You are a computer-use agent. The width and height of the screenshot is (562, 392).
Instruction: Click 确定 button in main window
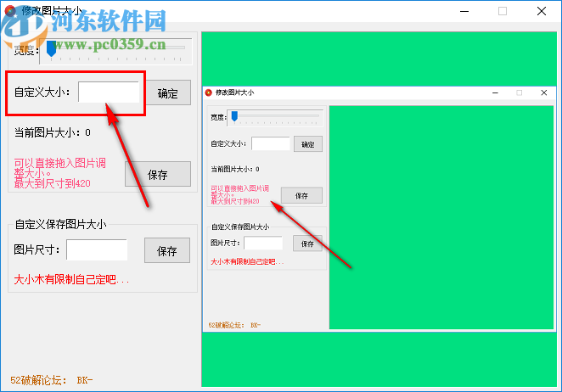point(168,92)
